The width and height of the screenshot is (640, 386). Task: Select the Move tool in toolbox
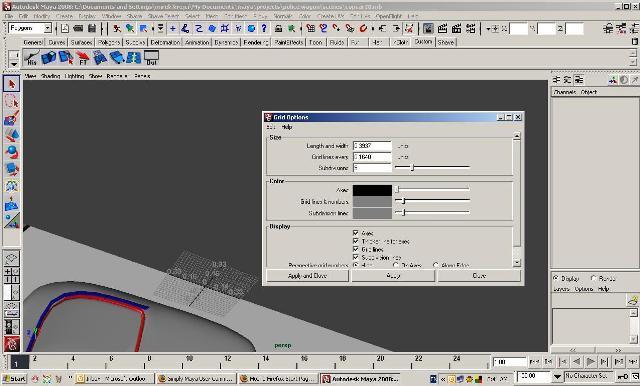click(11, 135)
